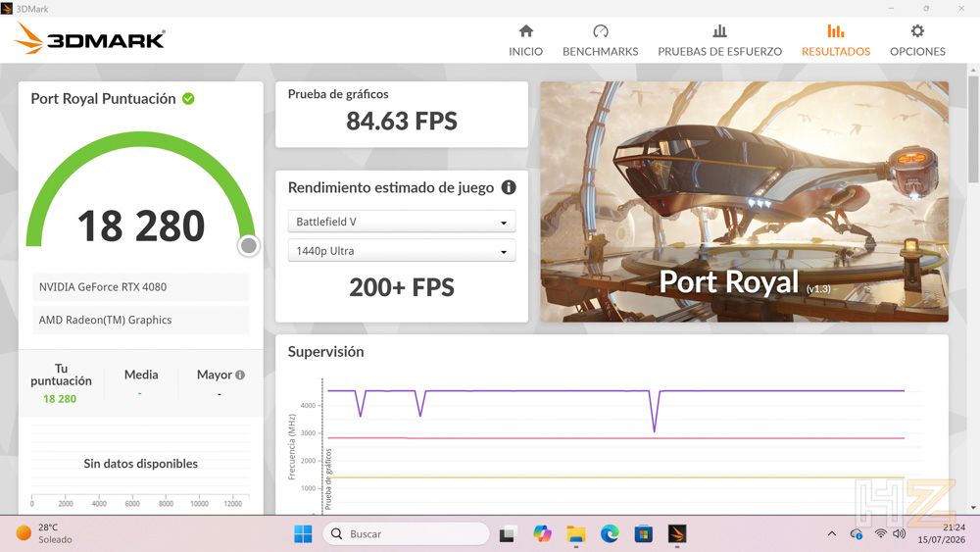Open the 1440p Ultra resolution dropdown

point(401,251)
